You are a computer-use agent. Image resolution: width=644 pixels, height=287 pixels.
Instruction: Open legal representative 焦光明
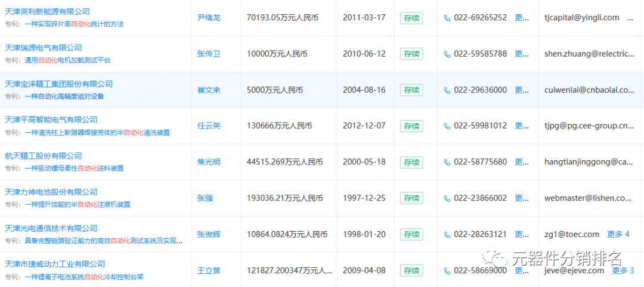coord(209,162)
